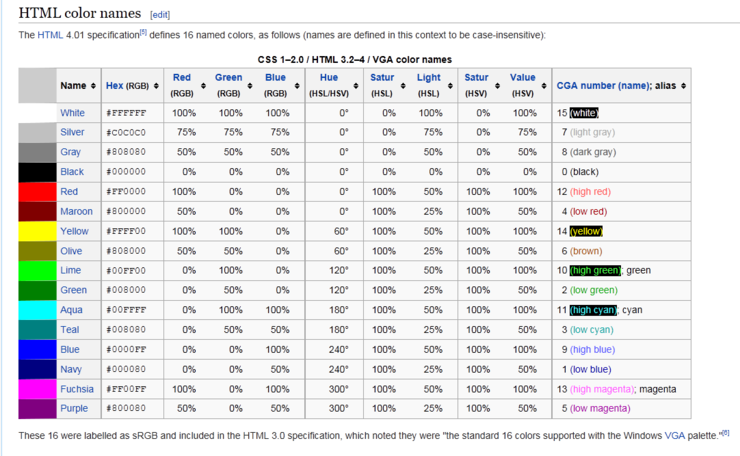Sort table by Name column arrows

coord(93,86)
